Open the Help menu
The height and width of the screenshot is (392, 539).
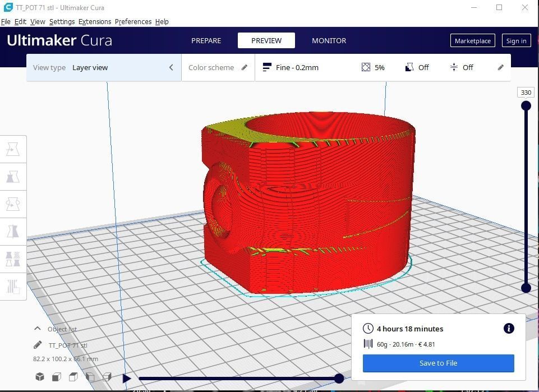click(x=162, y=22)
